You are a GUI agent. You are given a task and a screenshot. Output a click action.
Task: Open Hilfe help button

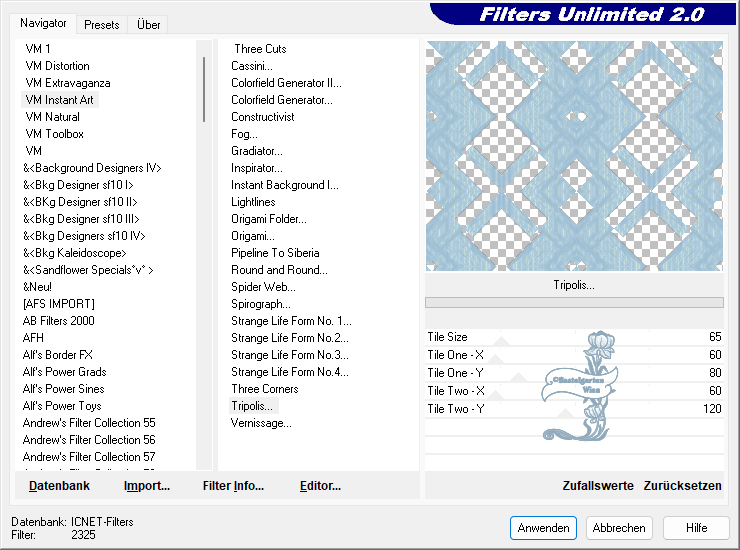696,528
